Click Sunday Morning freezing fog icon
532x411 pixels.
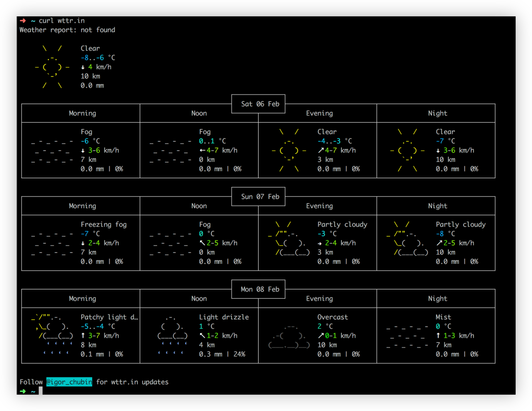[x=52, y=243]
